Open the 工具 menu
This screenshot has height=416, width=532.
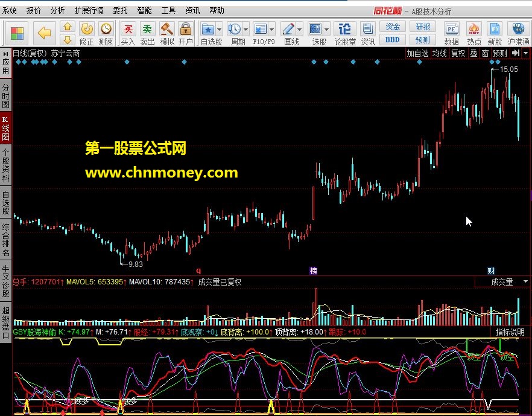coord(168,10)
